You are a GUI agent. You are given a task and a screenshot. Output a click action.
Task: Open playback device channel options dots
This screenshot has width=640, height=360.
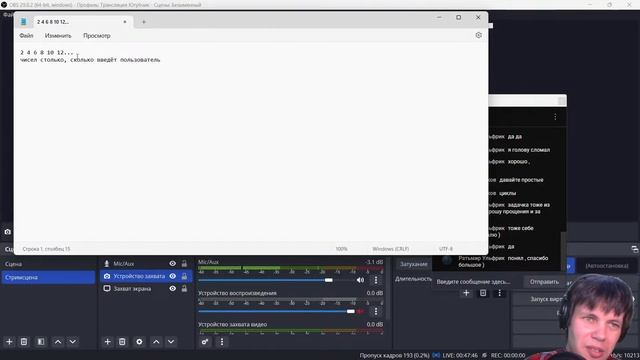(x=376, y=311)
